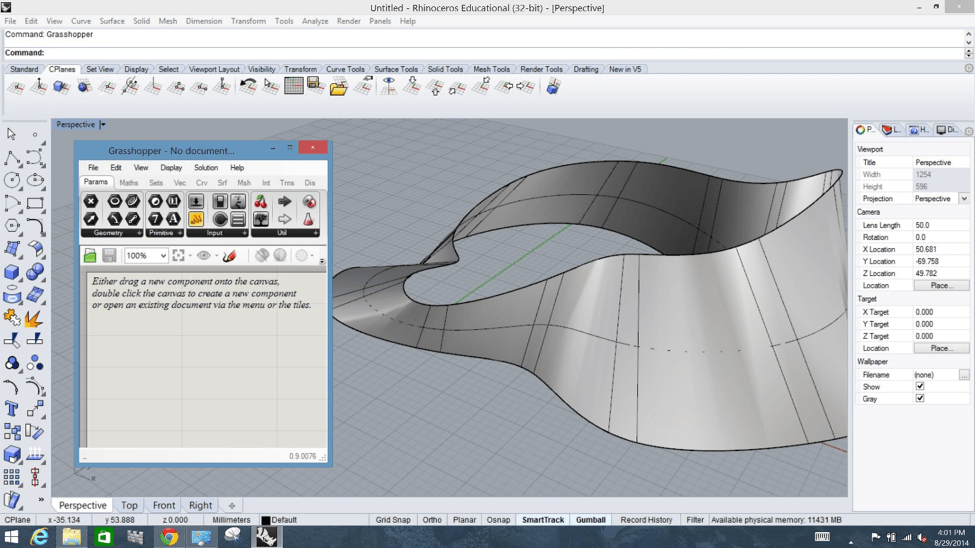Switch to the Top viewport tab
The width and height of the screenshot is (975, 548).
coord(129,505)
